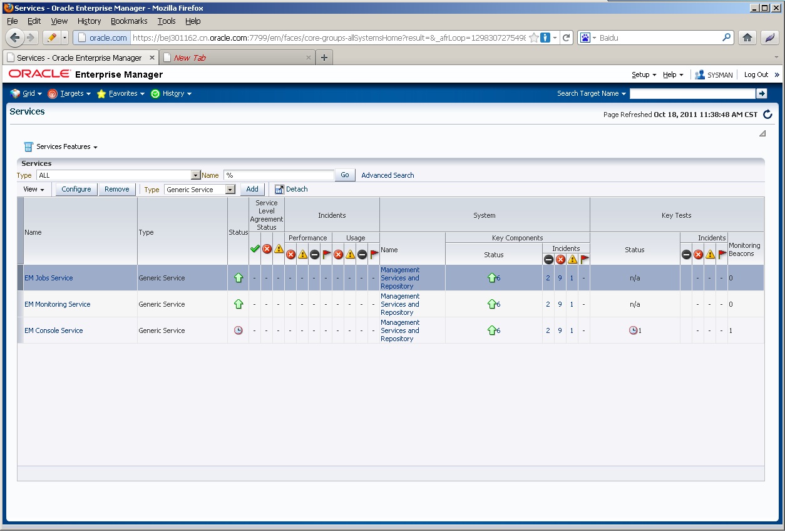Screen dimensions: 785x532
Task: Click the browser Back arrow button
Action: (x=15, y=38)
